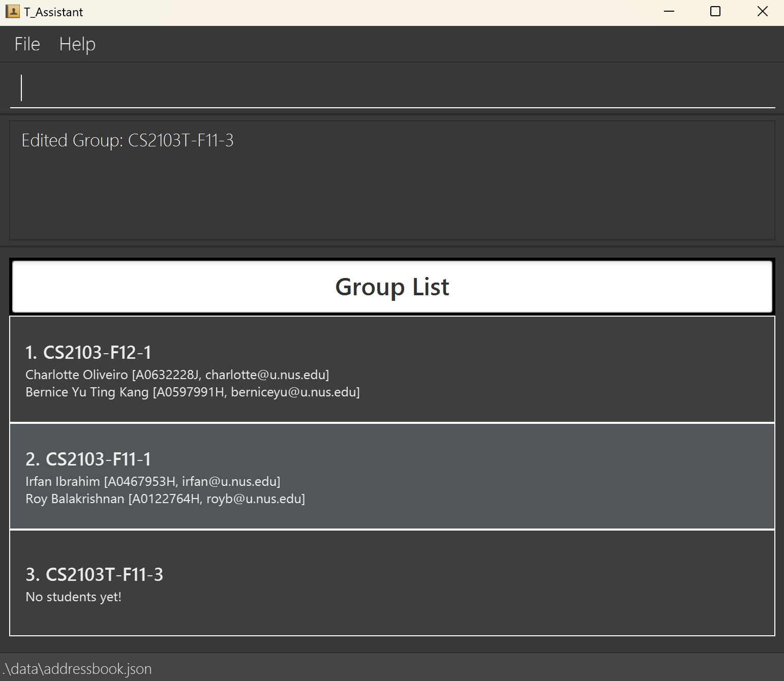Click Charlotte Oliveiro's student entry
This screenshot has width=784, height=681.
[177, 375]
